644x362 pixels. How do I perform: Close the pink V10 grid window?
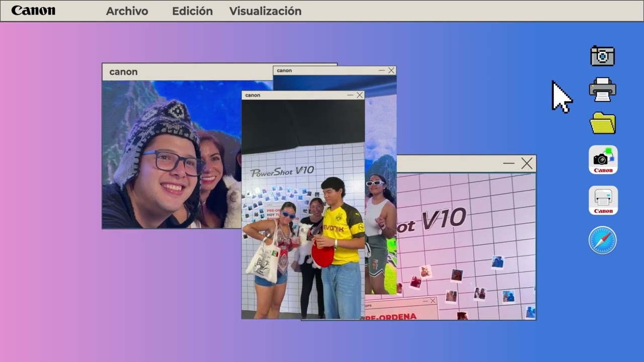[x=527, y=163]
